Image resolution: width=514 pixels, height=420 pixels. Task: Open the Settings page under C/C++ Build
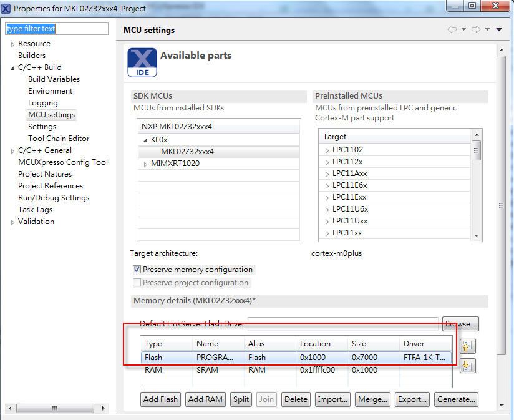coord(42,127)
